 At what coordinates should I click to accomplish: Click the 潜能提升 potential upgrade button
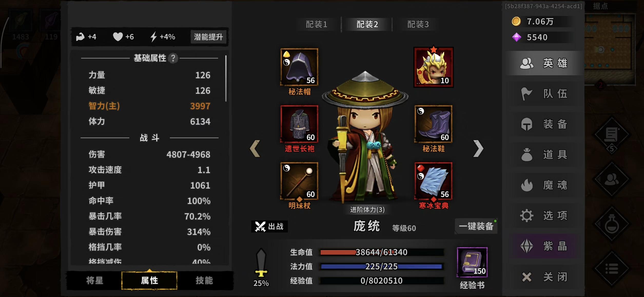pyautogui.click(x=208, y=37)
